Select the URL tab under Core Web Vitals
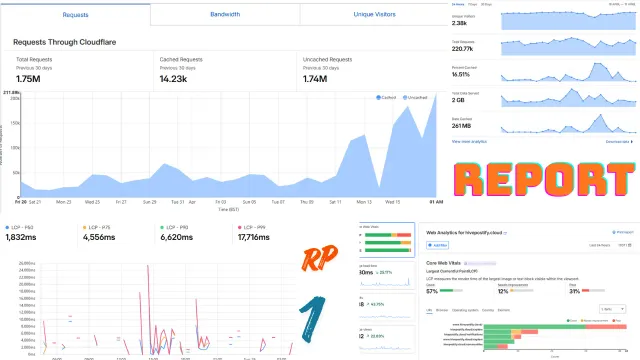The width and height of the screenshot is (640, 360). pyautogui.click(x=429, y=310)
